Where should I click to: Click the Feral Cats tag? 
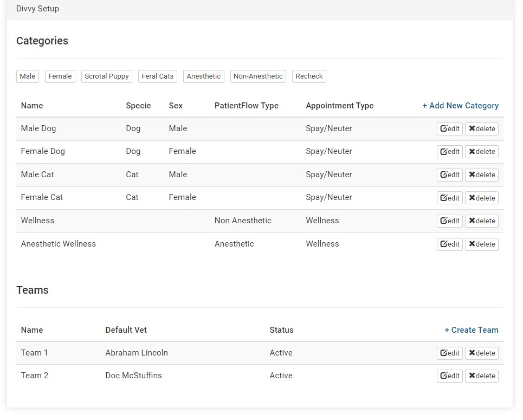tap(157, 76)
